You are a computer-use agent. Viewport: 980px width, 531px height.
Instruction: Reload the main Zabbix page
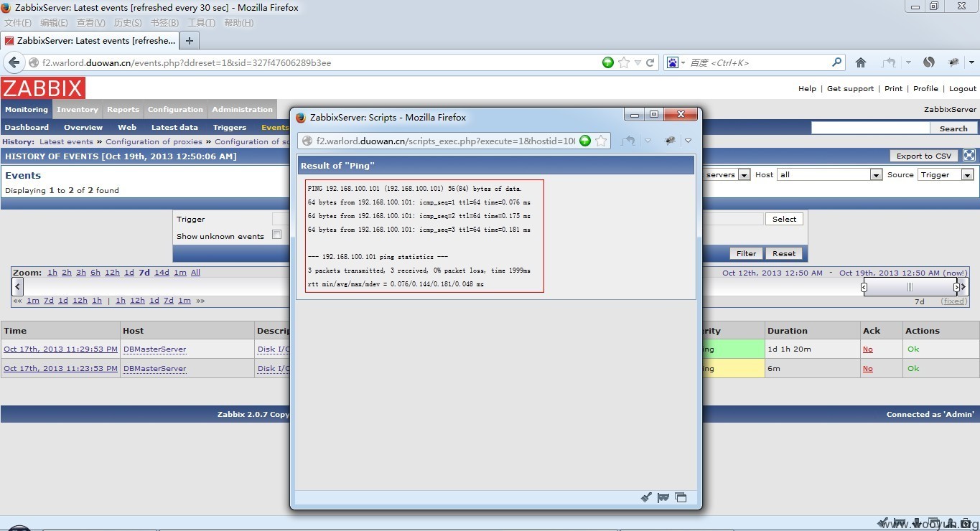click(650, 62)
